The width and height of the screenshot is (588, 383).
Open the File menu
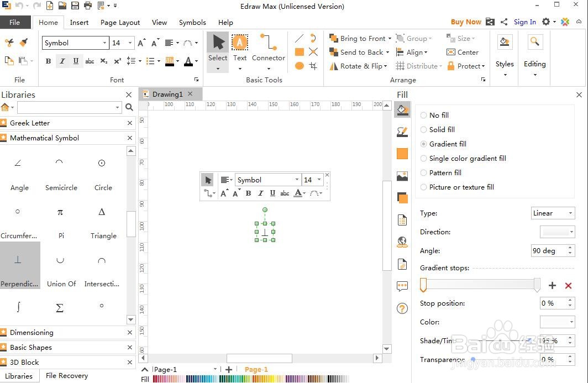[14, 23]
